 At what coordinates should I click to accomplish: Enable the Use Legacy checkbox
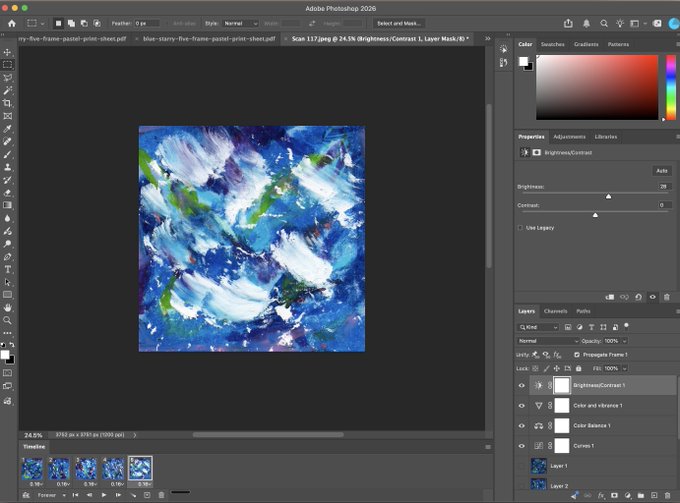click(520, 228)
